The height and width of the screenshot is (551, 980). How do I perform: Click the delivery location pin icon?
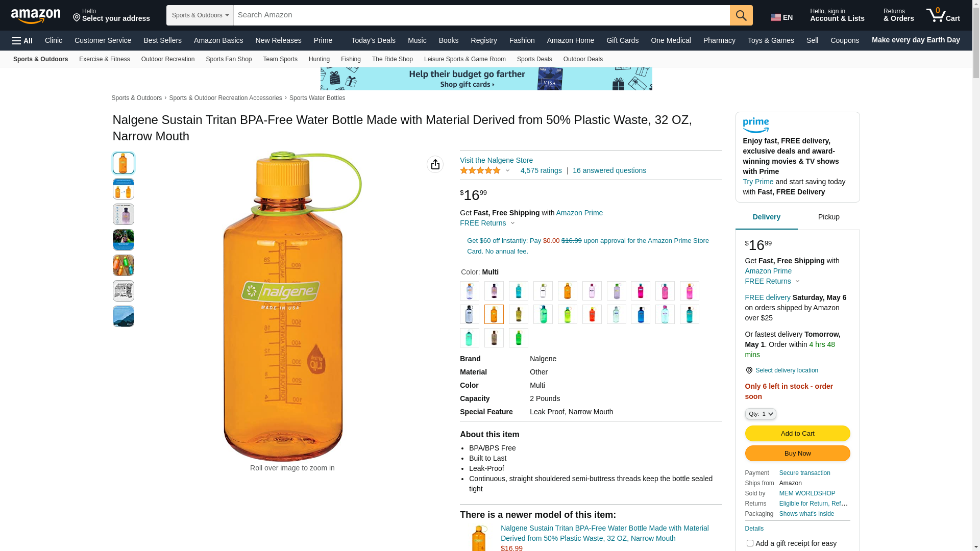pyautogui.click(x=749, y=370)
